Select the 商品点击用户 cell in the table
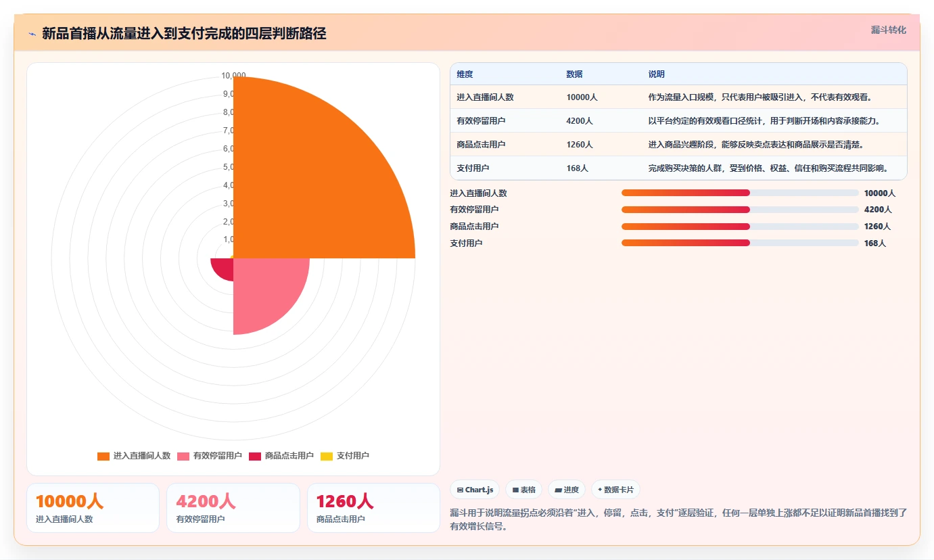Viewport: 934px width, 560px height. 481,145
